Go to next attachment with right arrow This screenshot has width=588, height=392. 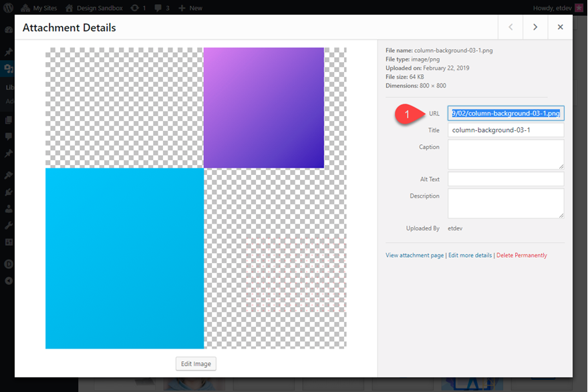535,27
